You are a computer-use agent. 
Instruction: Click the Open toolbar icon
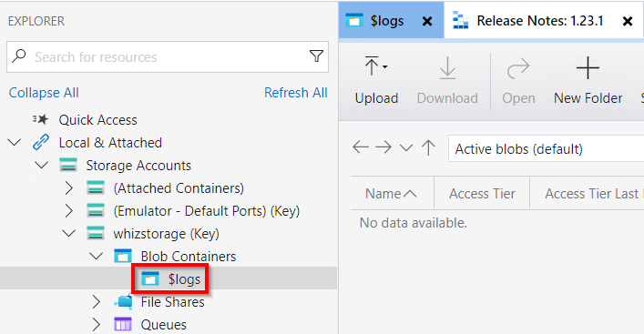click(518, 68)
